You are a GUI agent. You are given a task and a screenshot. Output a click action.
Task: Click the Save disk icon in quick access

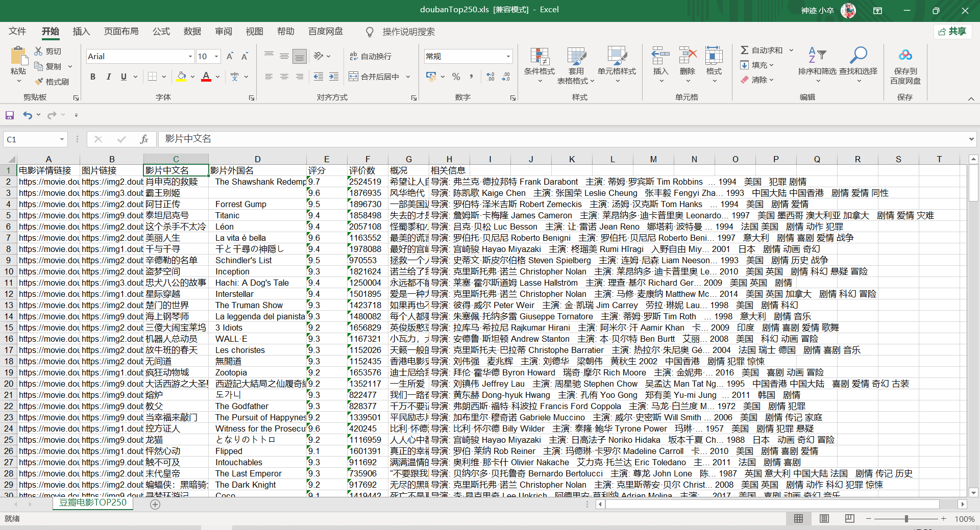click(x=10, y=115)
